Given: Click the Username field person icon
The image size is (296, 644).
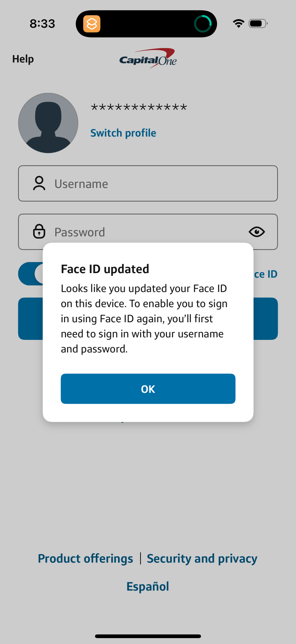Looking at the screenshot, I should point(39,184).
